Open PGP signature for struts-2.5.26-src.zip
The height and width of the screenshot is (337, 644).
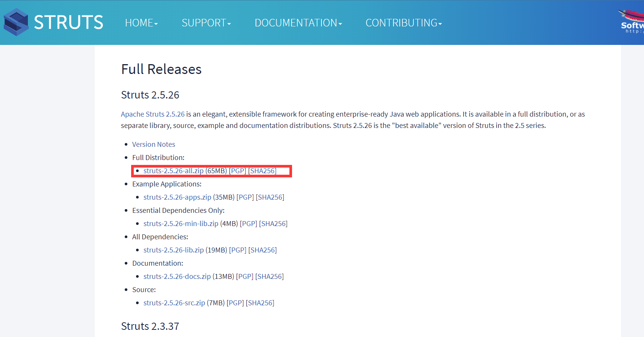click(235, 303)
